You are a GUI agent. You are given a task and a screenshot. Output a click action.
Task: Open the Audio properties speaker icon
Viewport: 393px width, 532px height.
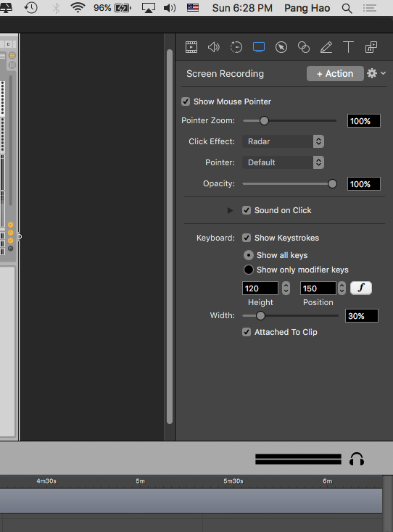213,47
